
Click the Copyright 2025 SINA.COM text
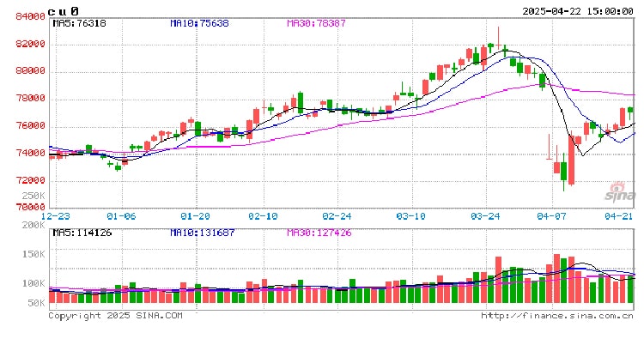(115, 316)
